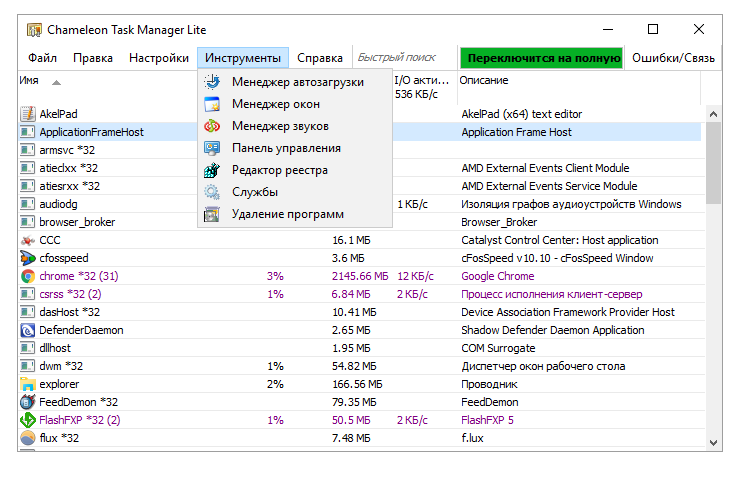Screen dimensions: 746x480
Task: Click the scrollbar down arrow
Action: 713,442
